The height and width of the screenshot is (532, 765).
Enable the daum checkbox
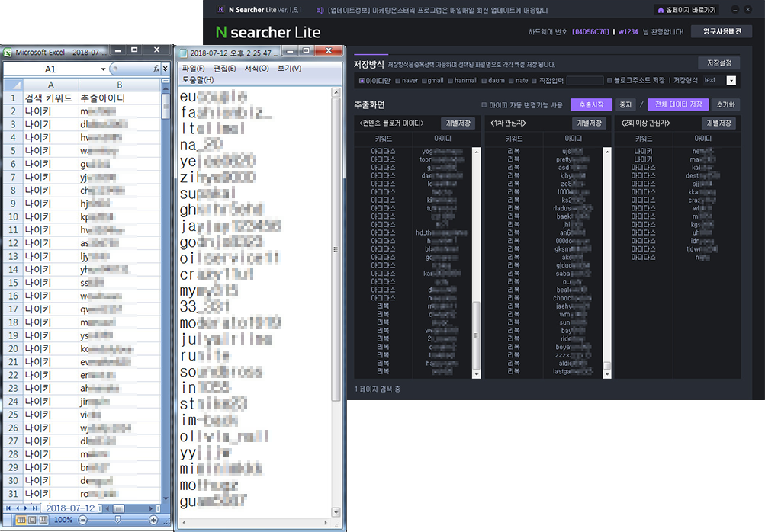pyautogui.click(x=484, y=81)
